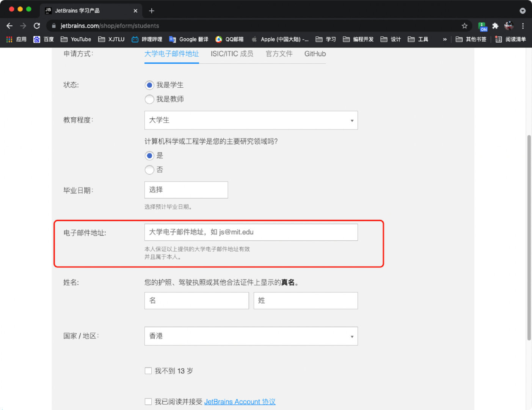Open the 百度 bookmark
Image resolution: width=532 pixels, height=410 pixels.
tap(44, 39)
